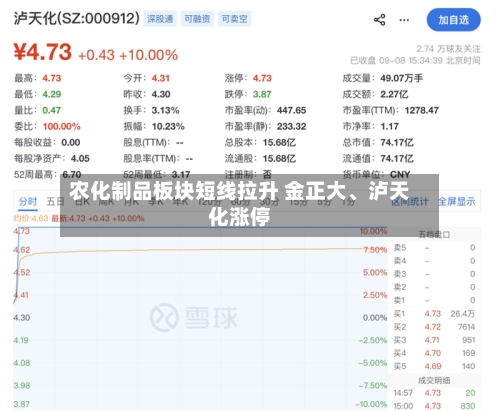
Task: Click the 4.19 price axis label
Action: 21,340
